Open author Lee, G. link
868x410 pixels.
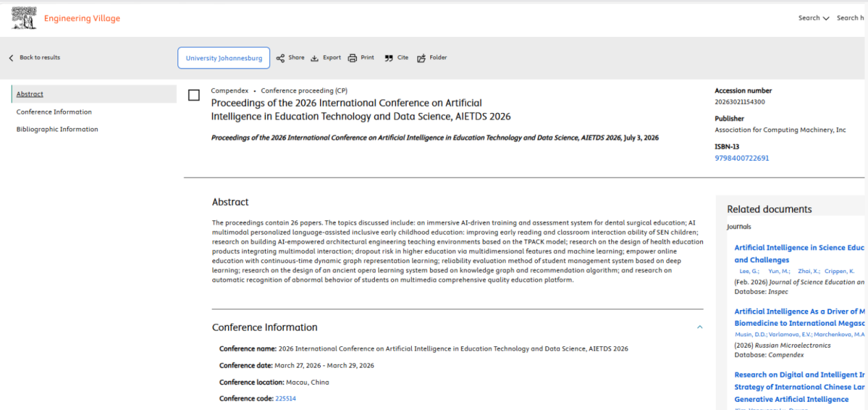click(x=749, y=272)
